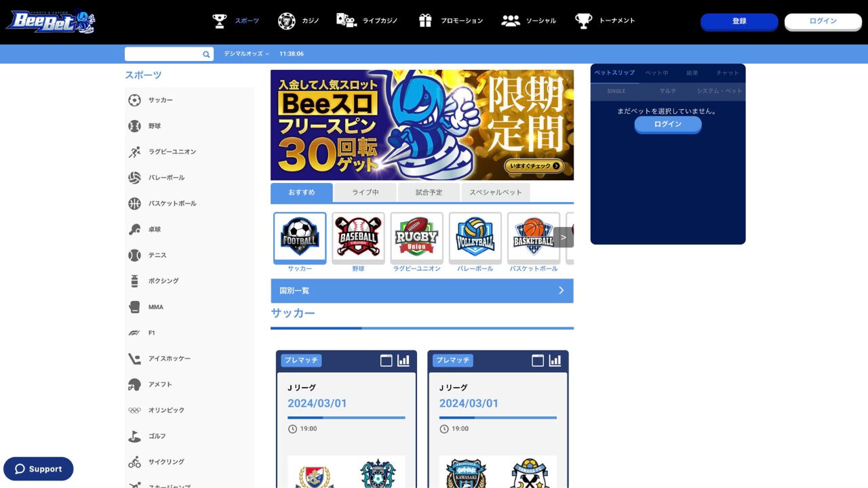Select rugby union player icon in sidebar
Viewport: 868px width, 488px height.
point(134,152)
